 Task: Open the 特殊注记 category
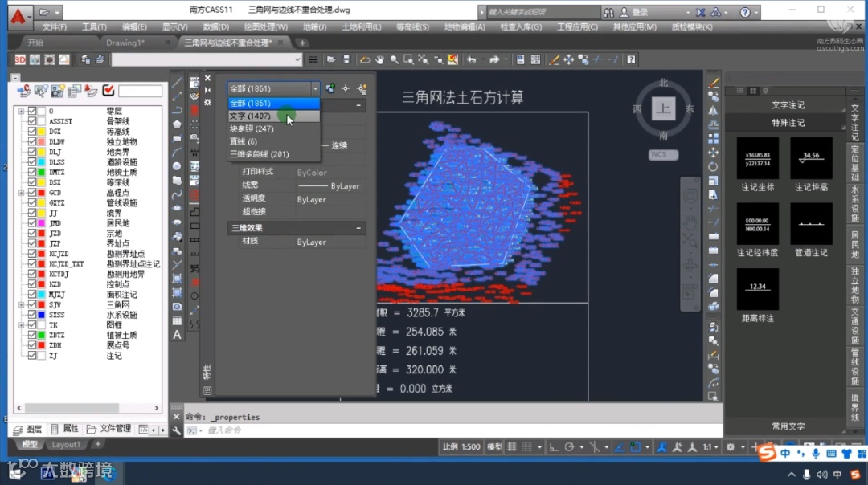coord(788,123)
